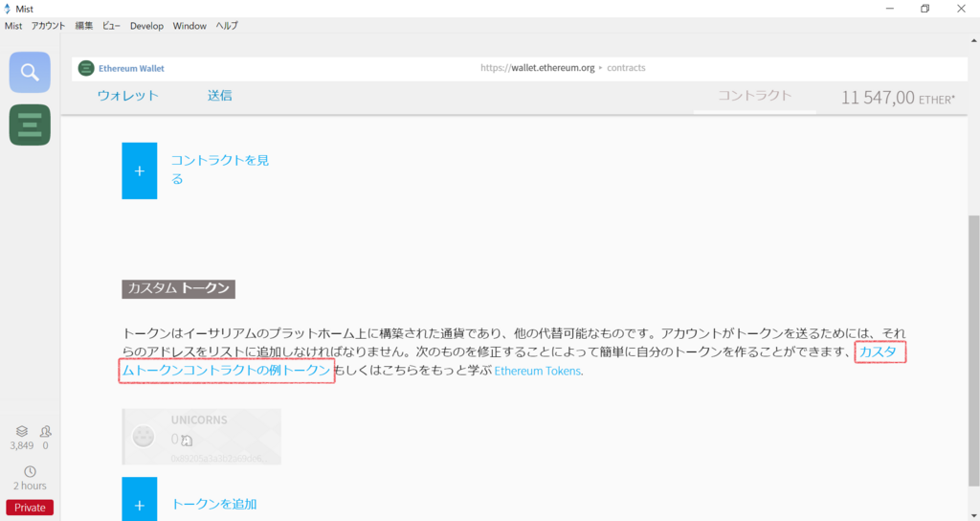Screen dimensions: 980x521
Task: Switch to the ウォレット tab
Action: click(x=128, y=96)
